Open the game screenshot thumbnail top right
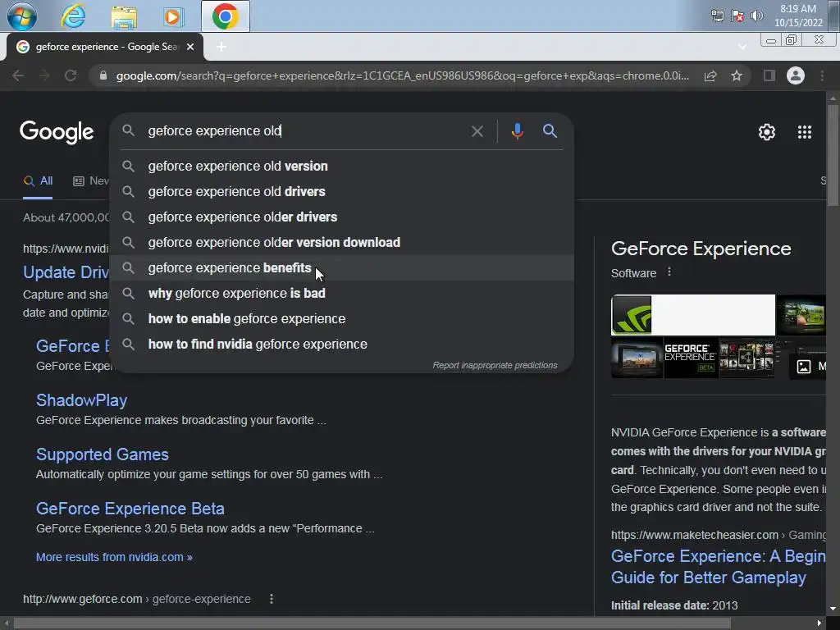 click(801, 314)
